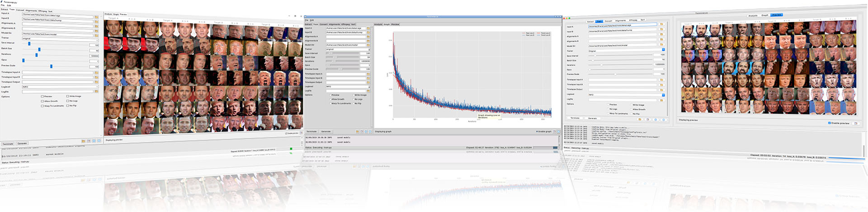Click the Batch Size slider handle in left window

tap(39, 50)
